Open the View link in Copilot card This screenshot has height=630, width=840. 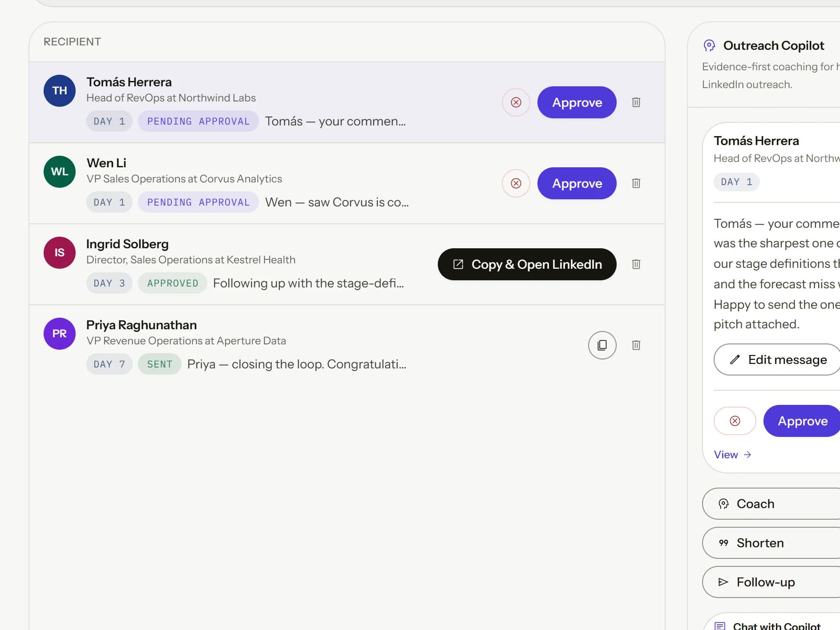click(733, 455)
